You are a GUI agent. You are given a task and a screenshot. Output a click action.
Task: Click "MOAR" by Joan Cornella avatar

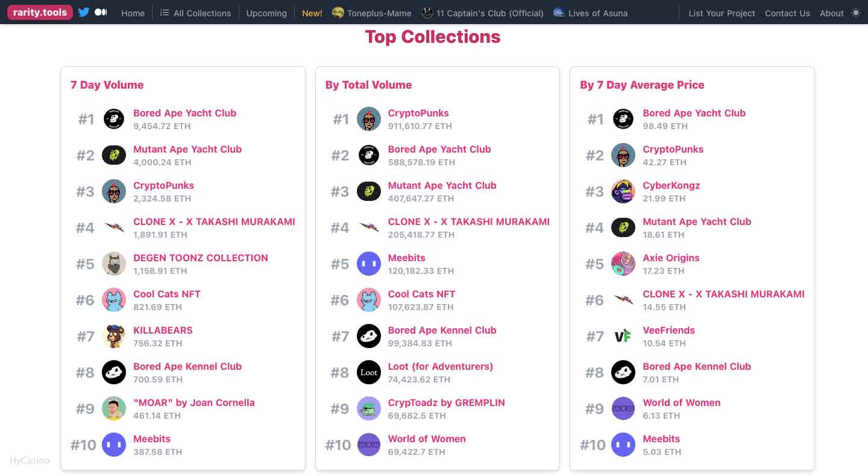(x=114, y=408)
